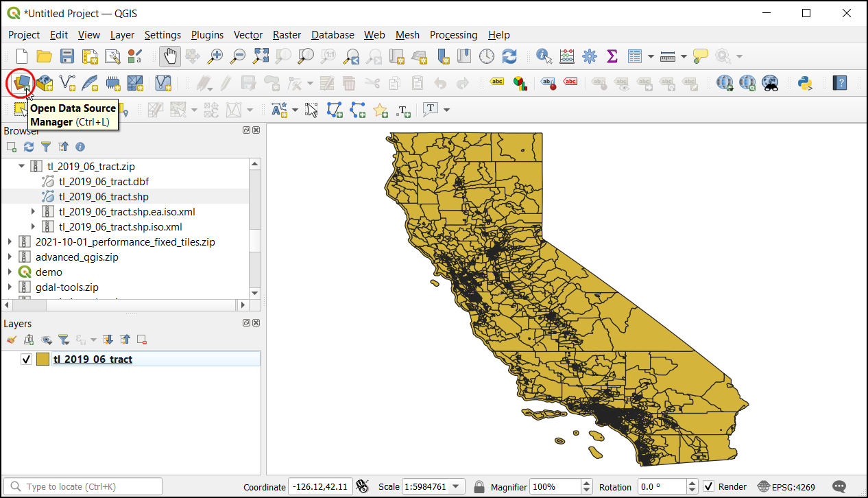Select the Pan Map hand tool

point(170,56)
